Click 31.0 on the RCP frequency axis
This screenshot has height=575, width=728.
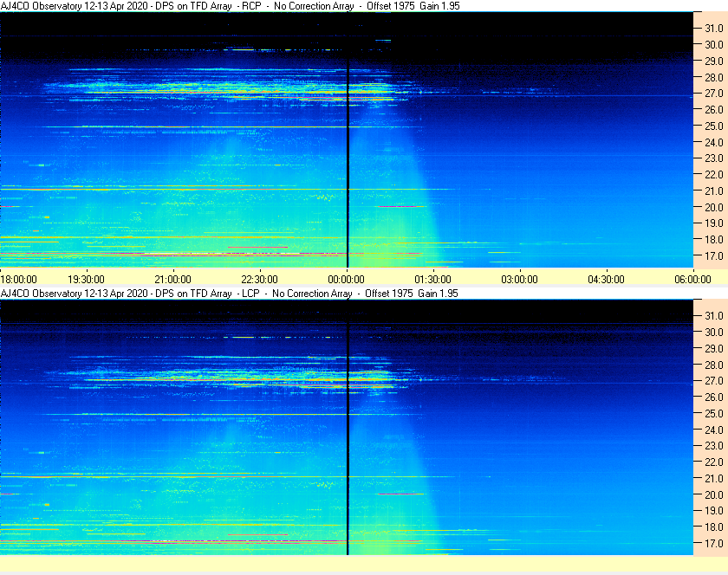(714, 29)
